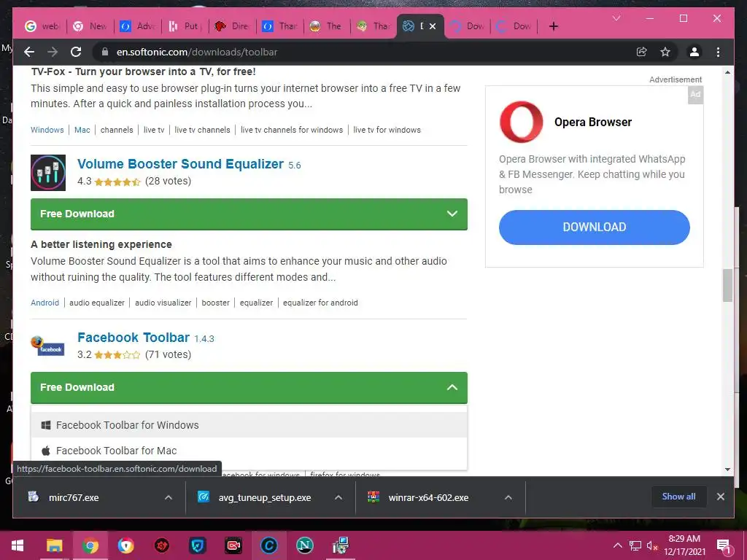Open downloaded file winrar-x64-602.exe

click(428, 497)
